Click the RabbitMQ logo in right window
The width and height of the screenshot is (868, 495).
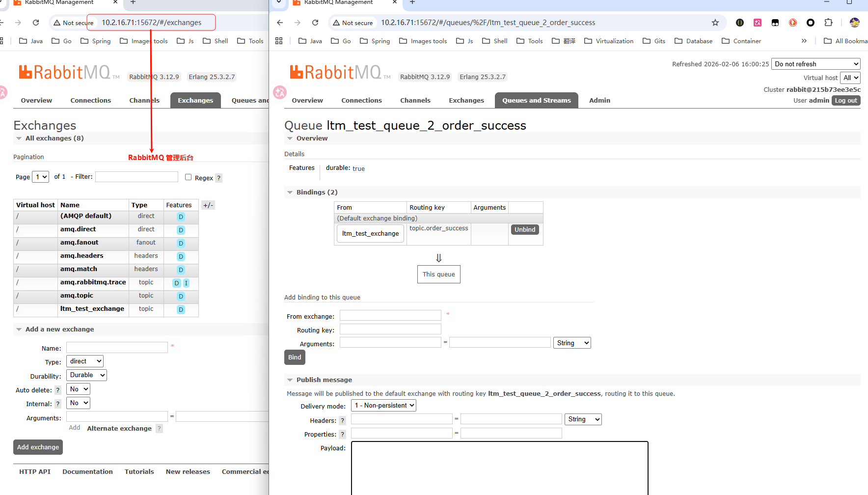(335, 73)
